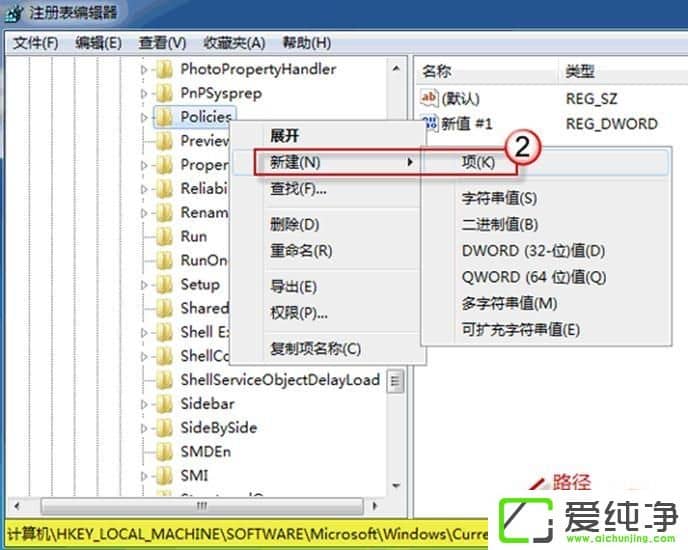Click the Sidebar folder icon
The width and height of the screenshot is (688, 550).
click(x=165, y=403)
